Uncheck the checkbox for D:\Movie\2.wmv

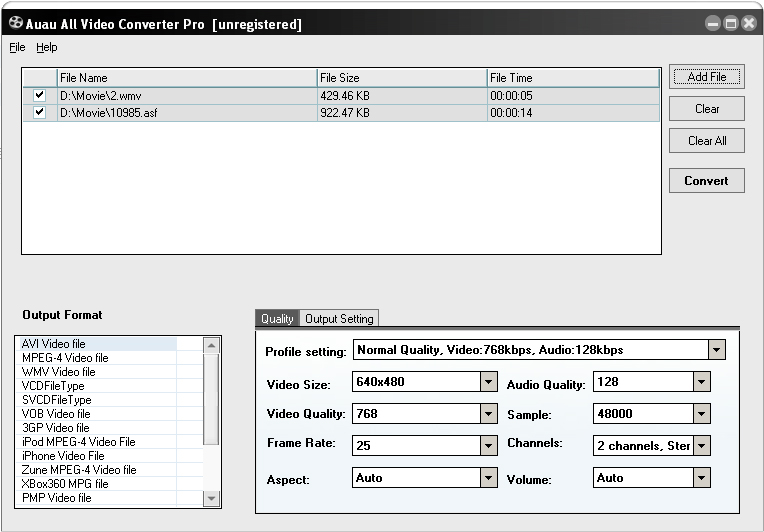click(39, 95)
